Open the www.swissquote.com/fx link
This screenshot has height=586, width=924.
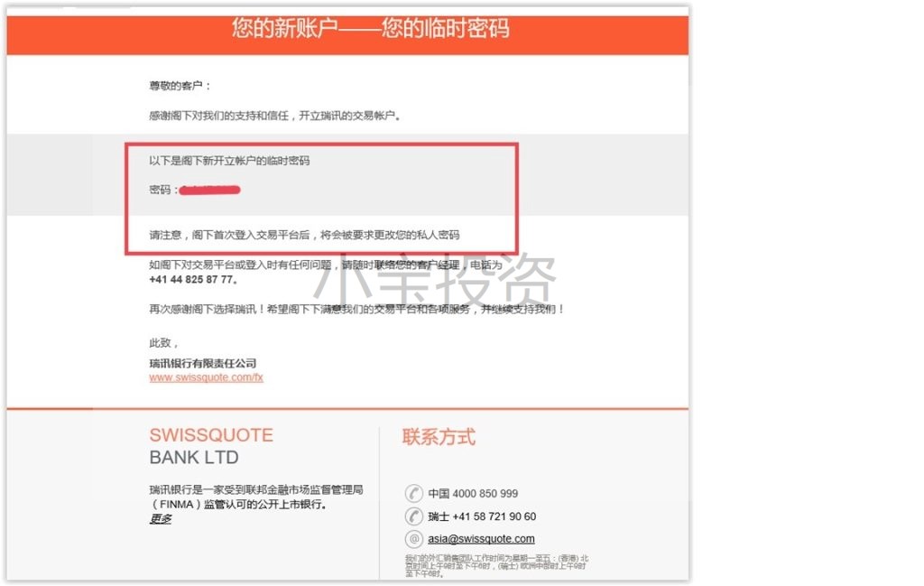click(206, 377)
